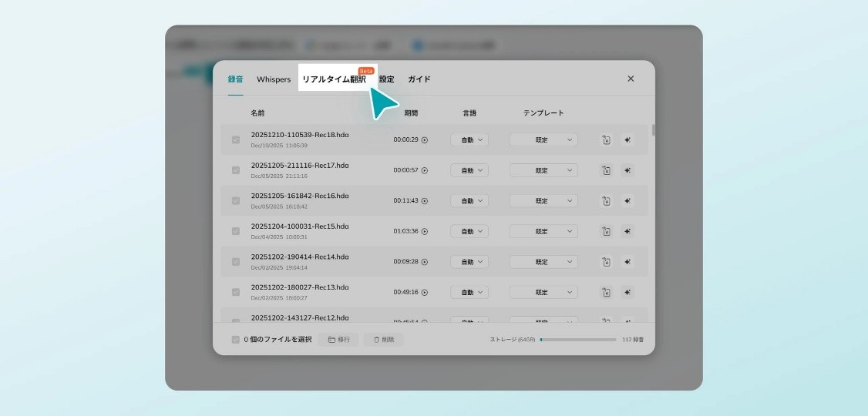
Task: Click the AI sparkle icon for Rec15
Action: [627, 231]
